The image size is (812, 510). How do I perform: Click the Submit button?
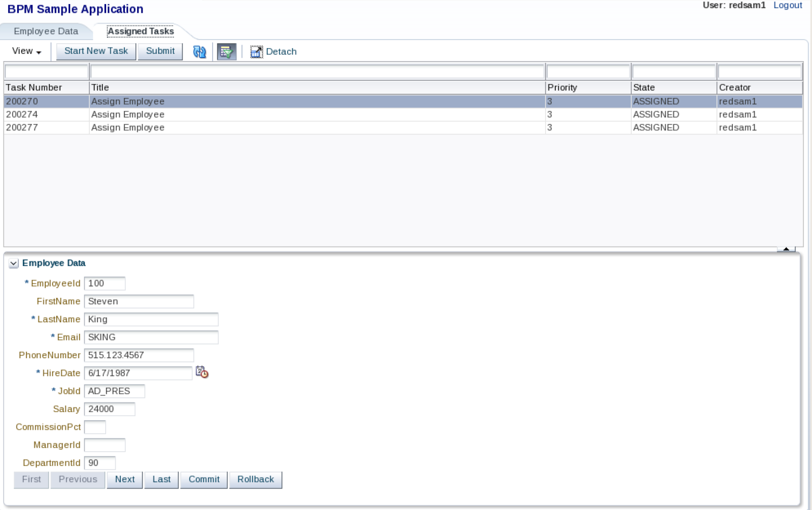pos(160,51)
